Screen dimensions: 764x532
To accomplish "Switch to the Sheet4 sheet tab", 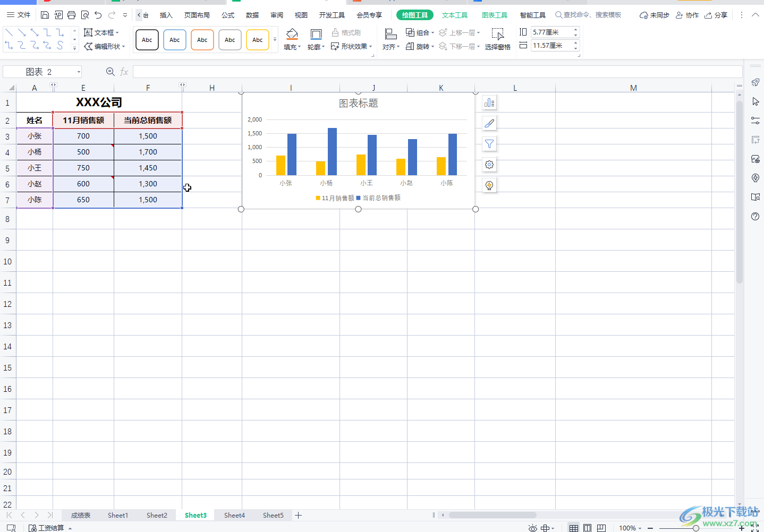I will pos(234,515).
